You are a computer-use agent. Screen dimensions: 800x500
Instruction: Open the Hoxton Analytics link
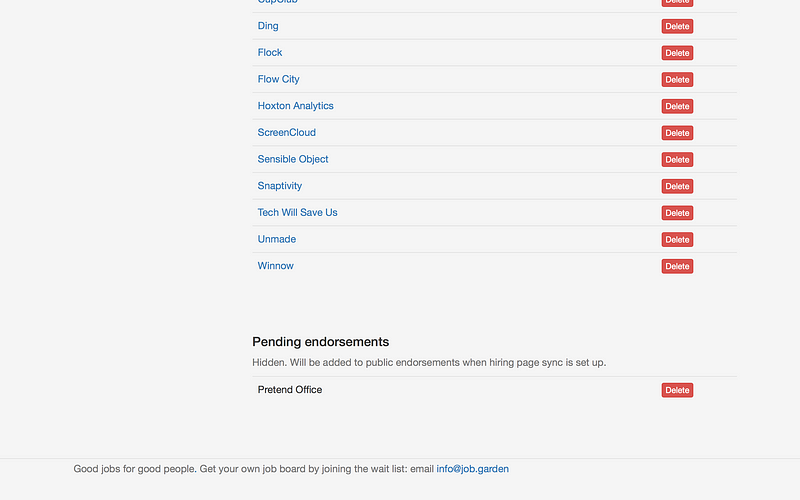pyautogui.click(x=295, y=106)
